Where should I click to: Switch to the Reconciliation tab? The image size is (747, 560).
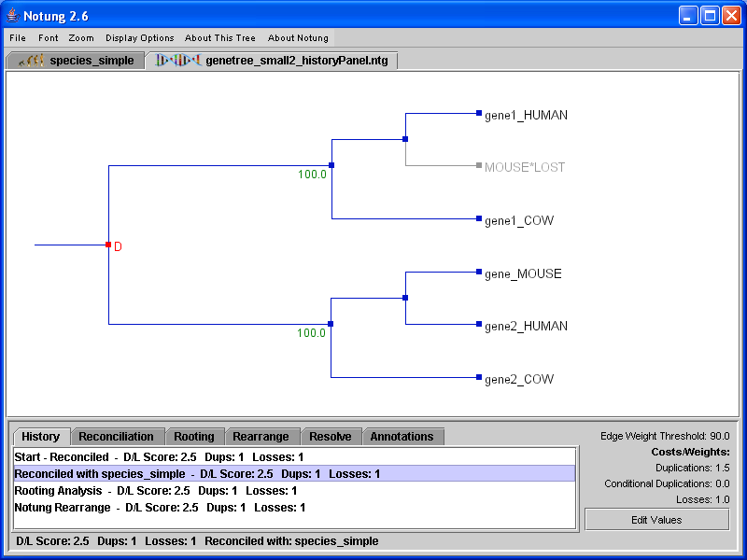click(x=116, y=437)
